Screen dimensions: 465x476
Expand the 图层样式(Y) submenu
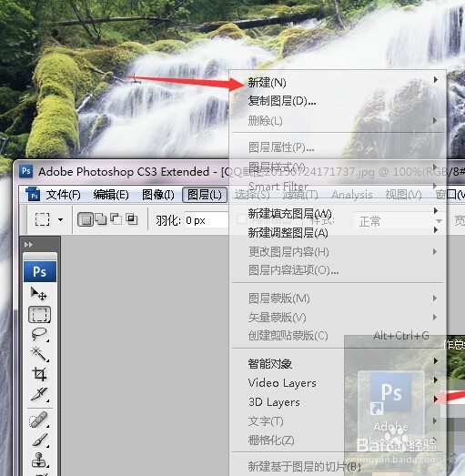[x=338, y=167]
